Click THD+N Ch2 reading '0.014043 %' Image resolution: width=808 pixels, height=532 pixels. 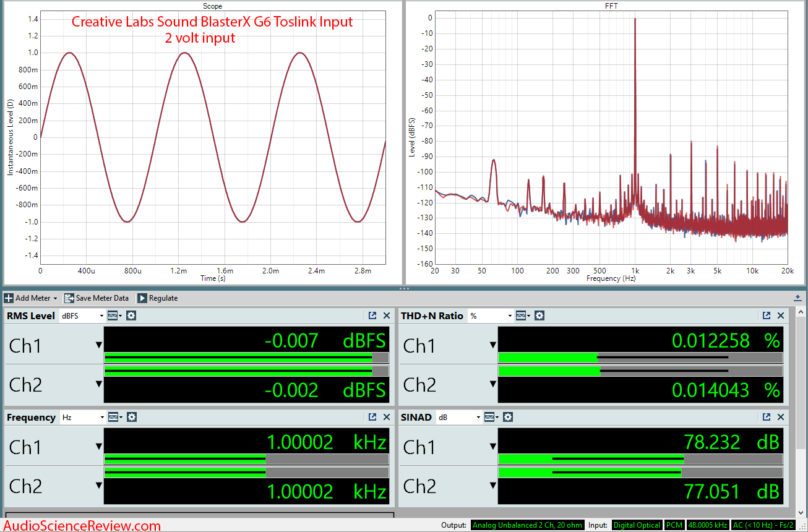coord(726,390)
